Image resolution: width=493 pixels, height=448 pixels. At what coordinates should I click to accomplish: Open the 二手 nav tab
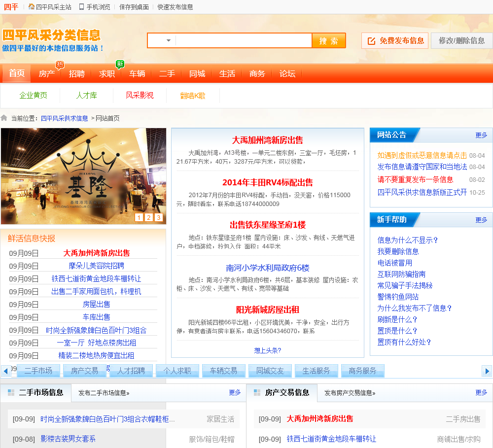click(167, 73)
